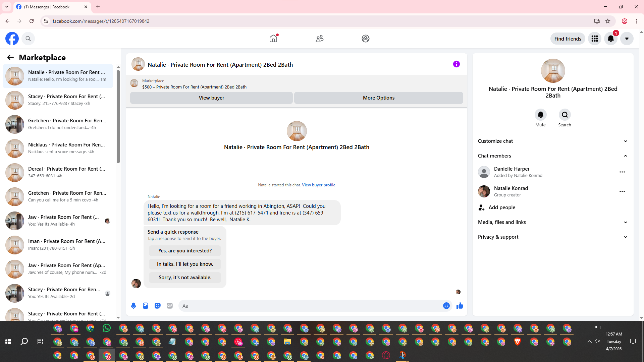
Task: Expand the Customize chat section
Action: point(553,141)
